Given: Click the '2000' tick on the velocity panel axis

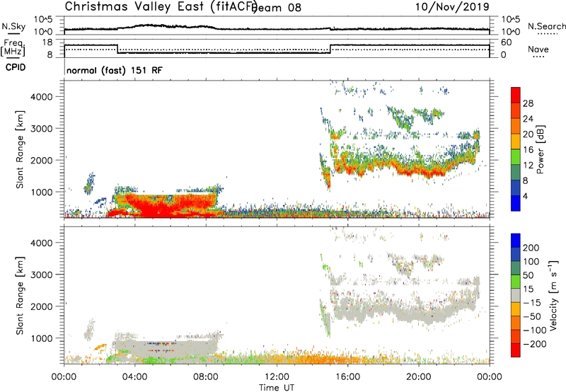Looking at the screenshot, I should 41,306.
